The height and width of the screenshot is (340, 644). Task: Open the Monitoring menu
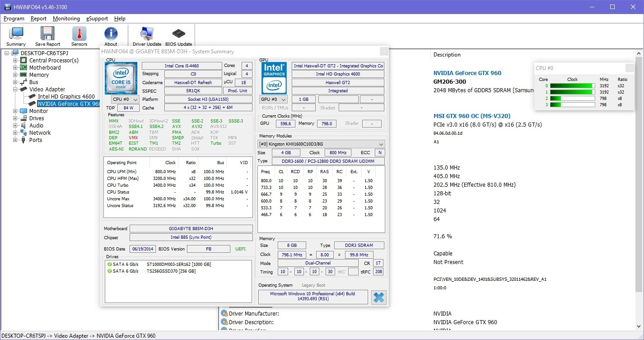pyautogui.click(x=66, y=19)
